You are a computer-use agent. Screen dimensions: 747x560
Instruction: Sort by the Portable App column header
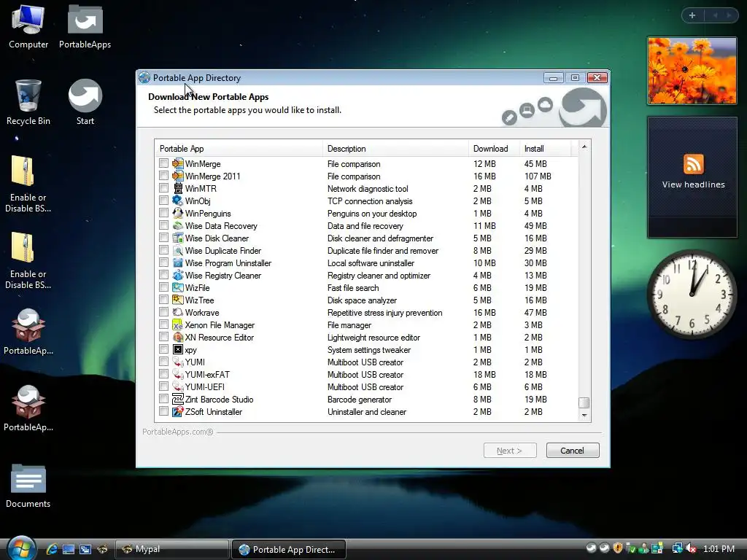(239, 149)
